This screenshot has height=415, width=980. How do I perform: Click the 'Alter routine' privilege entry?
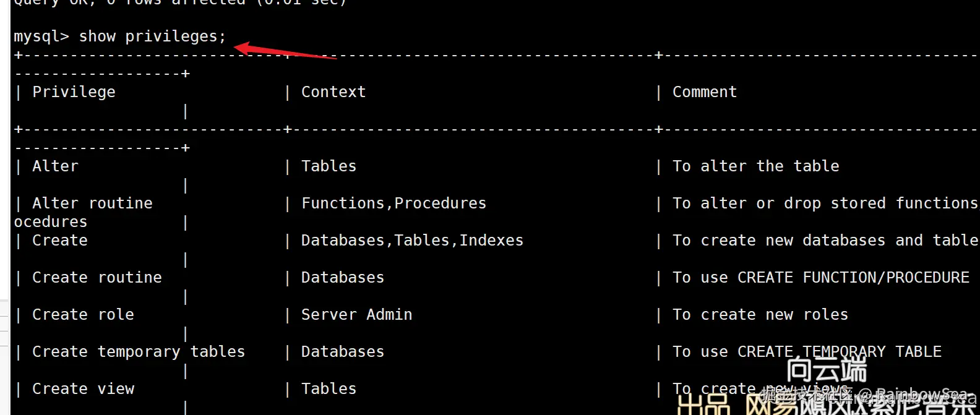pyautogui.click(x=92, y=203)
